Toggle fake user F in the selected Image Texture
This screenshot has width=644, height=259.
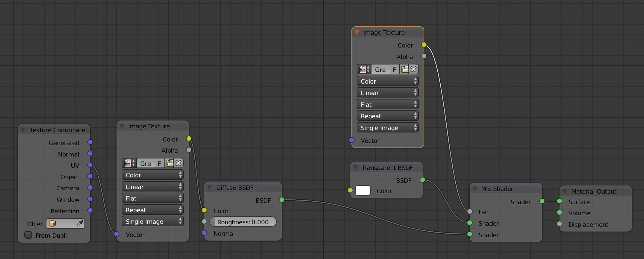[394, 69]
